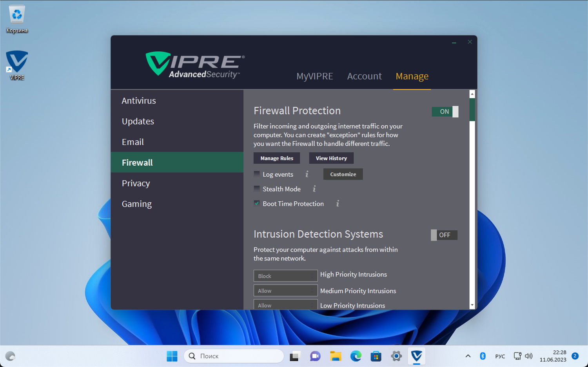Viewport: 588px width, 367px height.
Task: Click the Bluetooth tray icon
Action: click(x=483, y=356)
